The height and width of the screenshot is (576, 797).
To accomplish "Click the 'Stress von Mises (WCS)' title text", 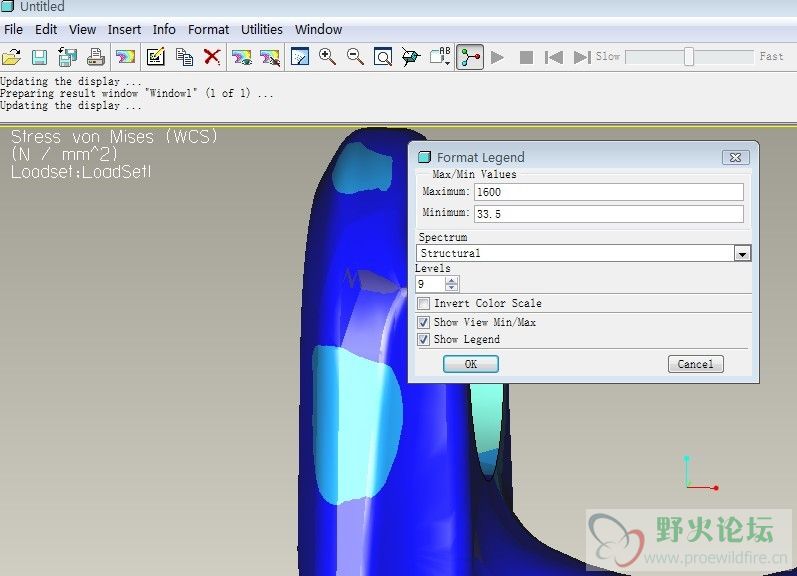I will point(114,137).
